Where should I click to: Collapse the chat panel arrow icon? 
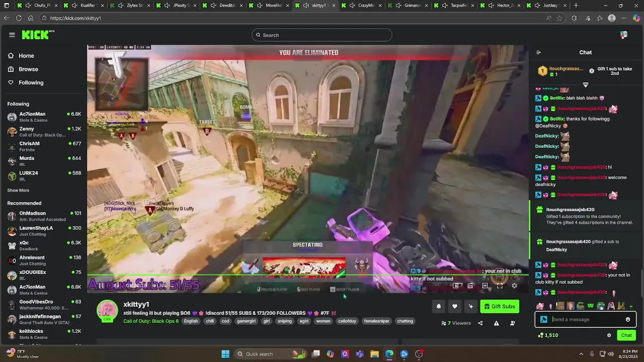538,52
